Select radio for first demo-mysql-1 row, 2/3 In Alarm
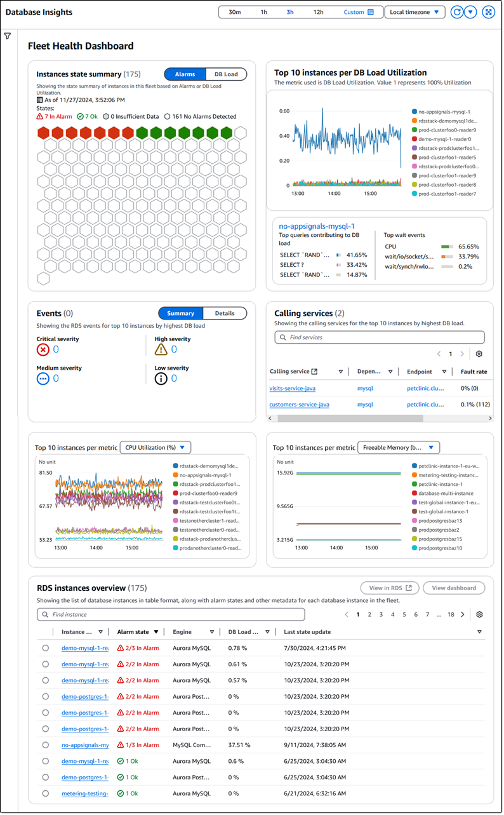This screenshot has width=504, height=815. coord(45,648)
